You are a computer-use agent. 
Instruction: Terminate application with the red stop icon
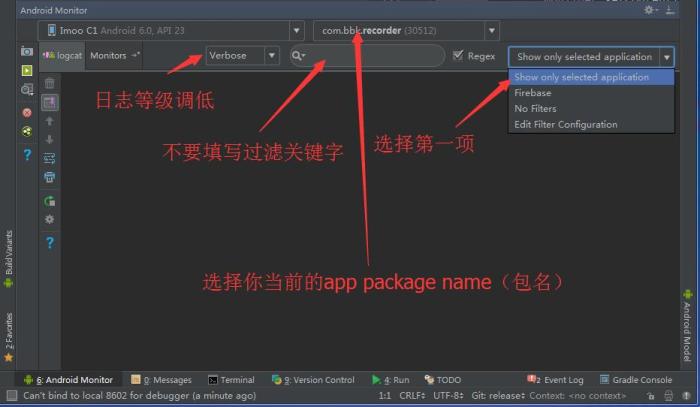tap(27, 112)
